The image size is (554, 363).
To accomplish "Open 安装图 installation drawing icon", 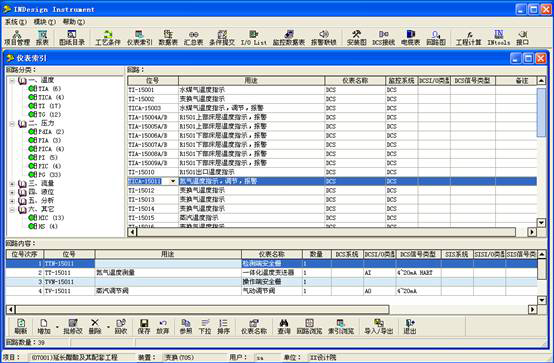I will tap(356, 38).
